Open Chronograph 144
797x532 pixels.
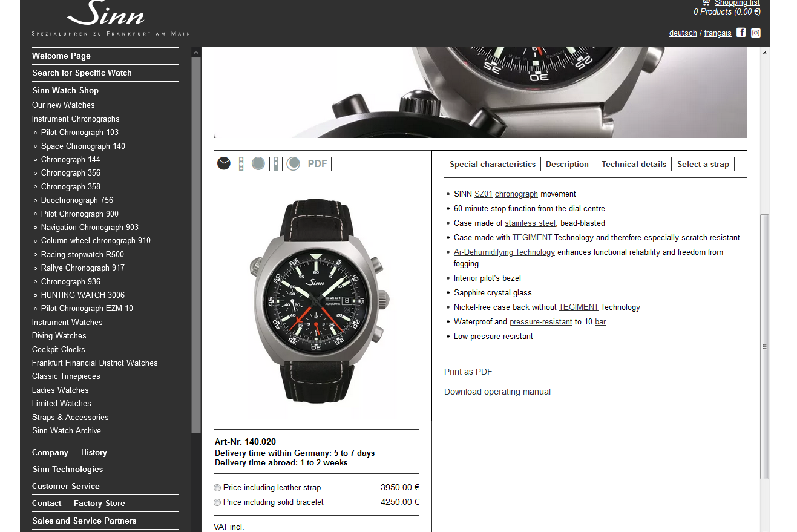[x=71, y=159]
